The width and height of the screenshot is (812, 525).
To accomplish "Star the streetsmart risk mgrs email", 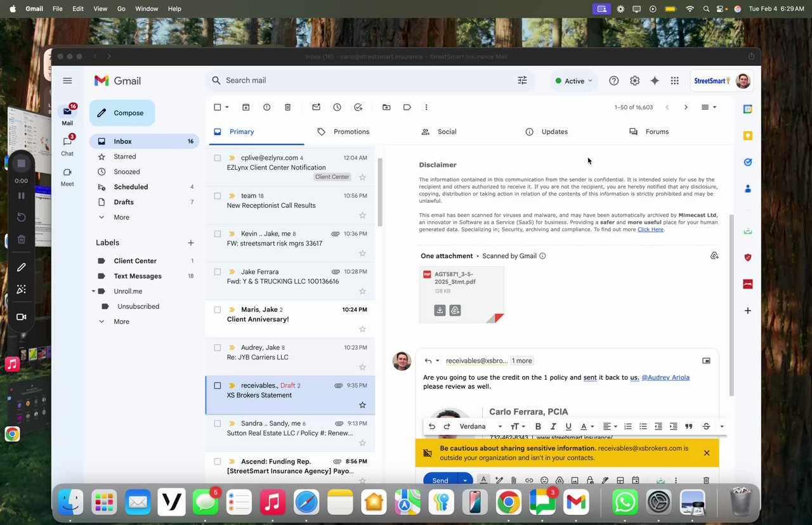I will pyautogui.click(x=362, y=253).
